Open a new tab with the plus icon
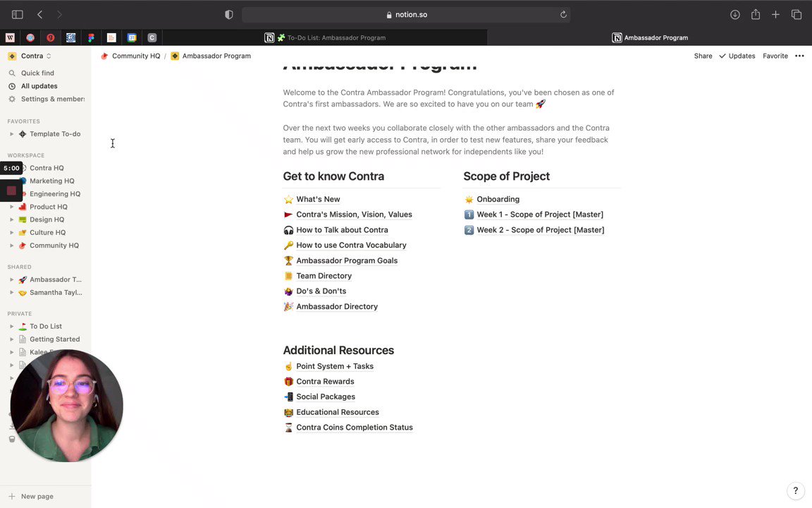Image resolution: width=812 pixels, height=508 pixels. (x=775, y=15)
